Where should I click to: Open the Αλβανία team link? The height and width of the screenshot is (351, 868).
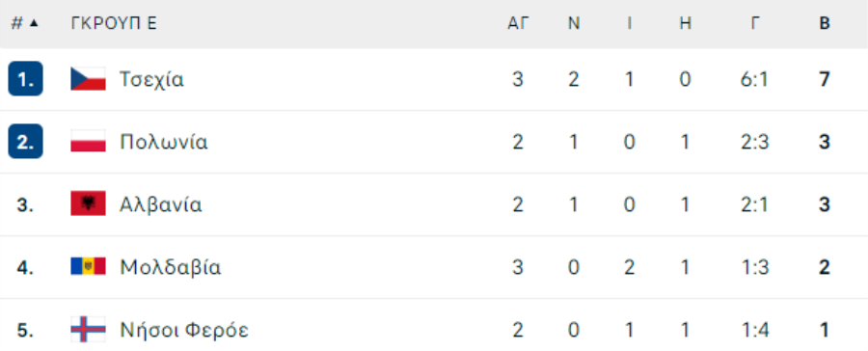point(161,204)
